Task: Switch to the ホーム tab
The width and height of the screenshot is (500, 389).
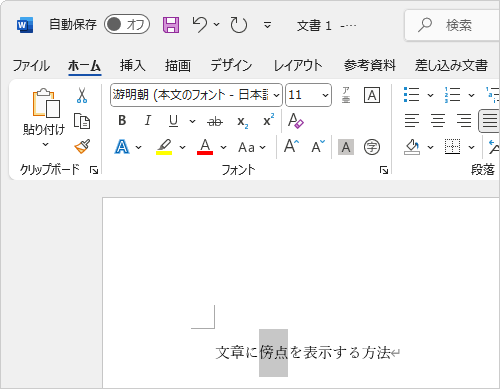Action: [x=85, y=65]
